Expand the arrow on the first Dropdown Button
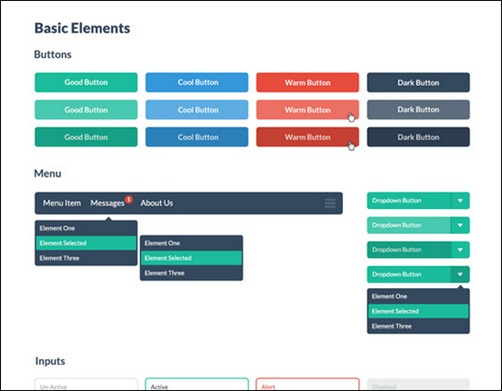The height and width of the screenshot is (391, 502). tap(460, 201)
